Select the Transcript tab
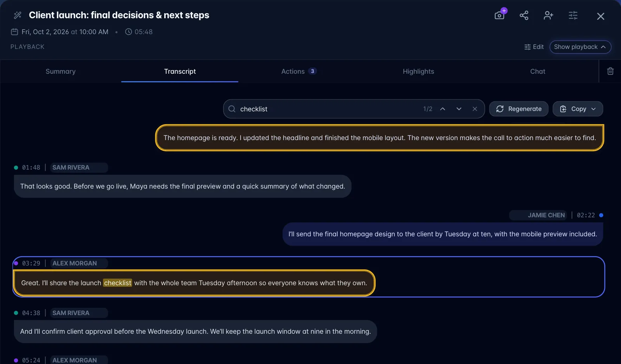 click(x=180, y=71)
